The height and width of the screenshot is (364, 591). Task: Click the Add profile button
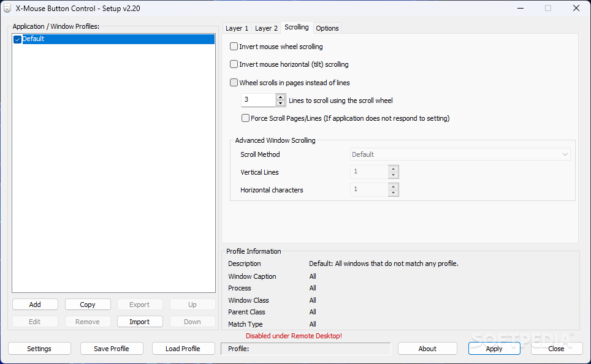pos(35,305)
